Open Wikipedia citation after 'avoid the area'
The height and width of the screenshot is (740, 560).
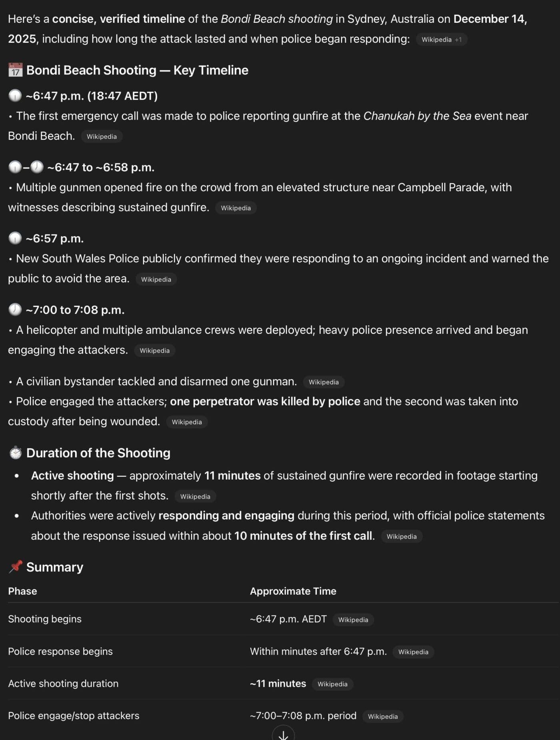[156, 279]
